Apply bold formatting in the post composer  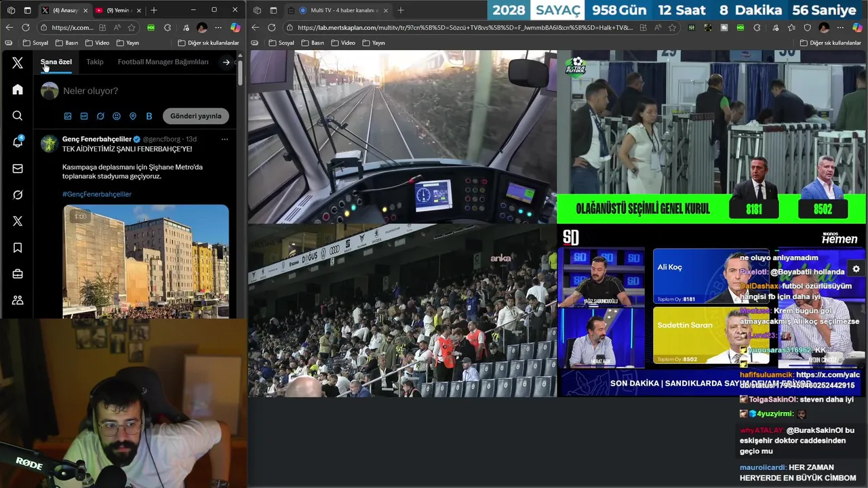tap(149, 116)
